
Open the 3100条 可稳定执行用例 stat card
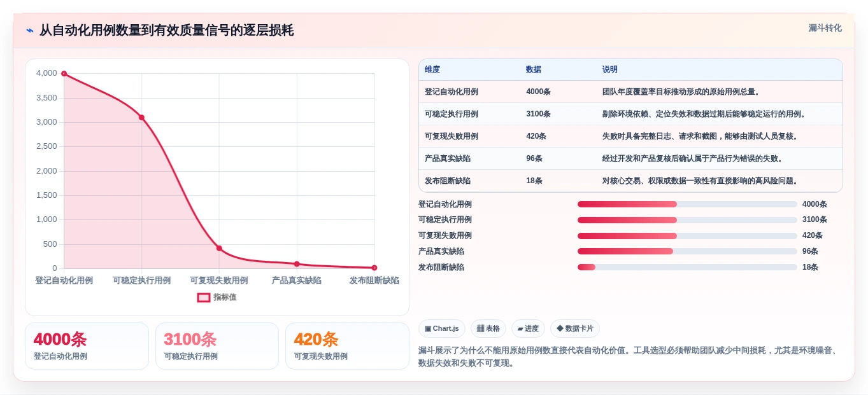click(x=217, y=346)
